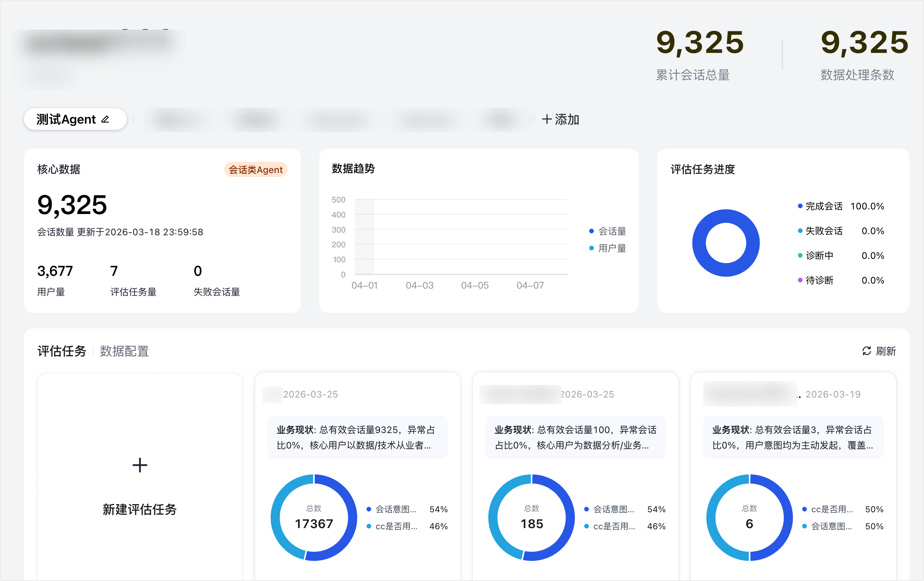
Task: Click the refresh icon next to 刷新
Action: [866, 351]
